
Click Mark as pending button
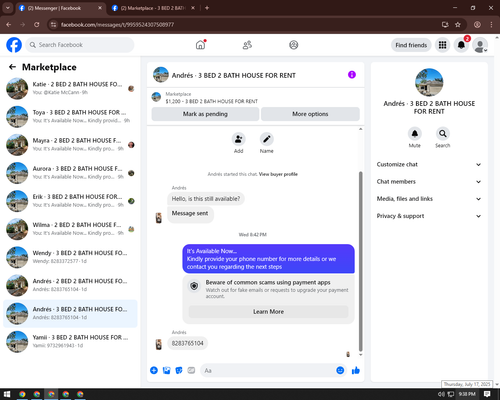pyautogui.click(x=205, y=114)
